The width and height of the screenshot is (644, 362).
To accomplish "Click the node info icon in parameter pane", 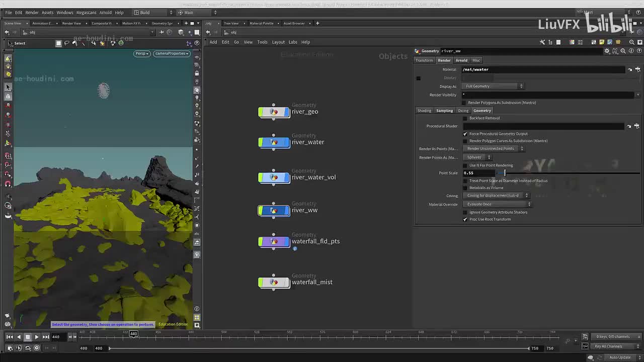I will point(630,51).
